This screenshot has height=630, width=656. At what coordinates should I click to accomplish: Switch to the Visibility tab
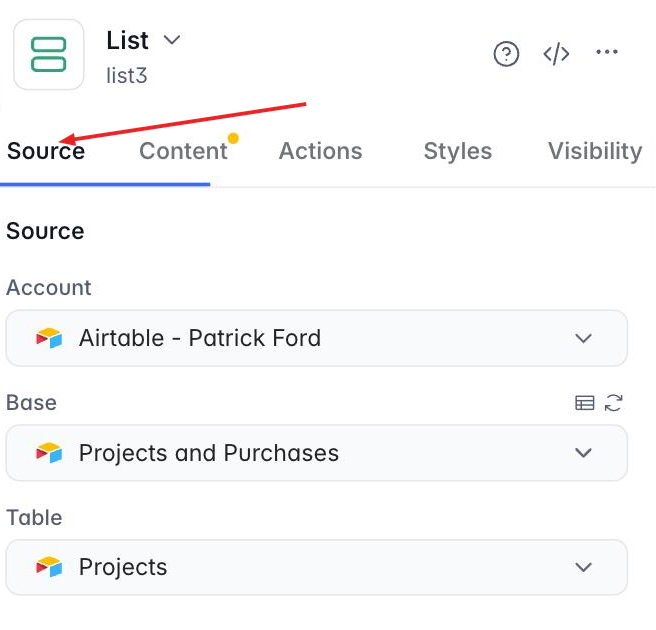[x=595, y=151]
